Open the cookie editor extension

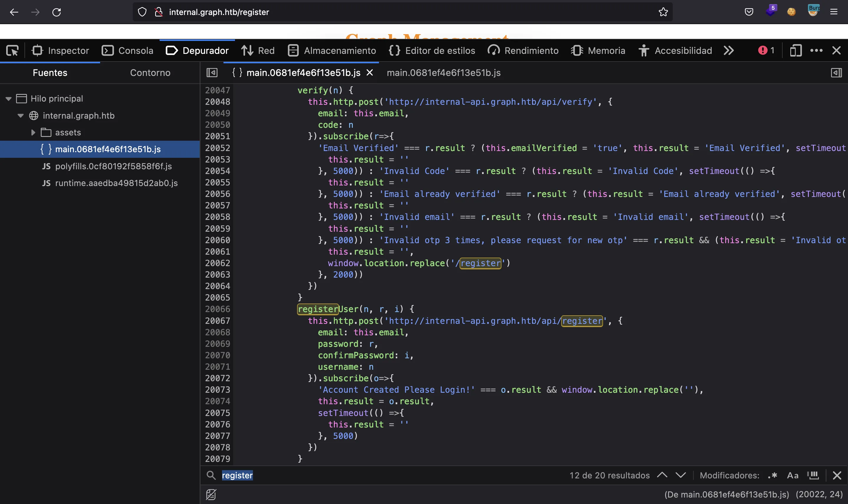point(791,12)
